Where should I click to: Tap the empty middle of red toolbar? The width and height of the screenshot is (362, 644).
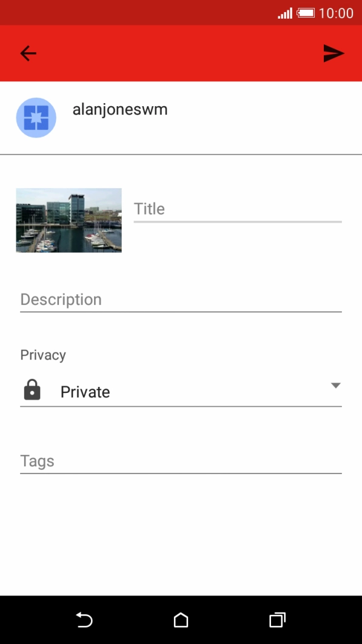[x=181, y=53]
